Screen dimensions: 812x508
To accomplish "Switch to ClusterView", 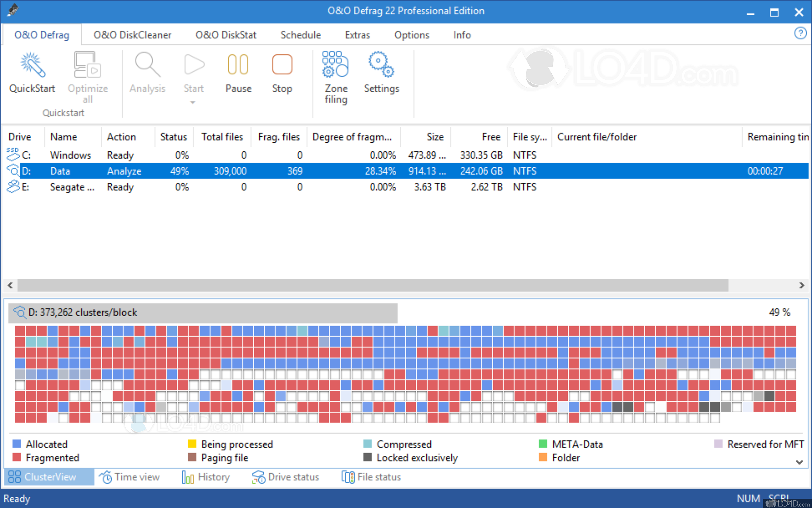I will click(x=49, y=477).
